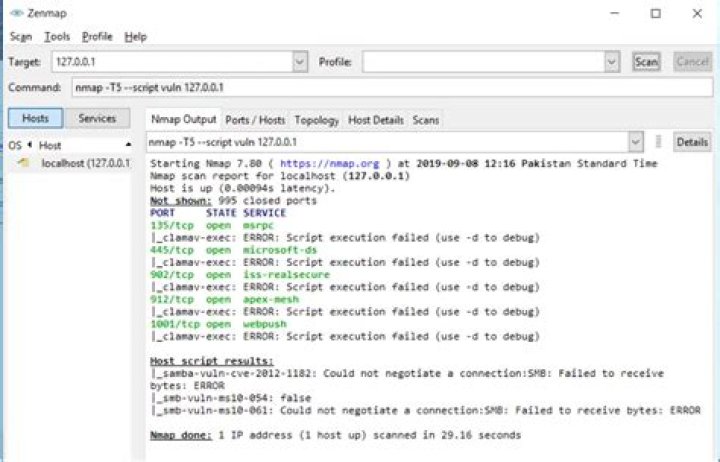The width and height of the screenshot is (720, 462).
Task: Click the Nmap scan report for localhost line
Action: [280, 176]
